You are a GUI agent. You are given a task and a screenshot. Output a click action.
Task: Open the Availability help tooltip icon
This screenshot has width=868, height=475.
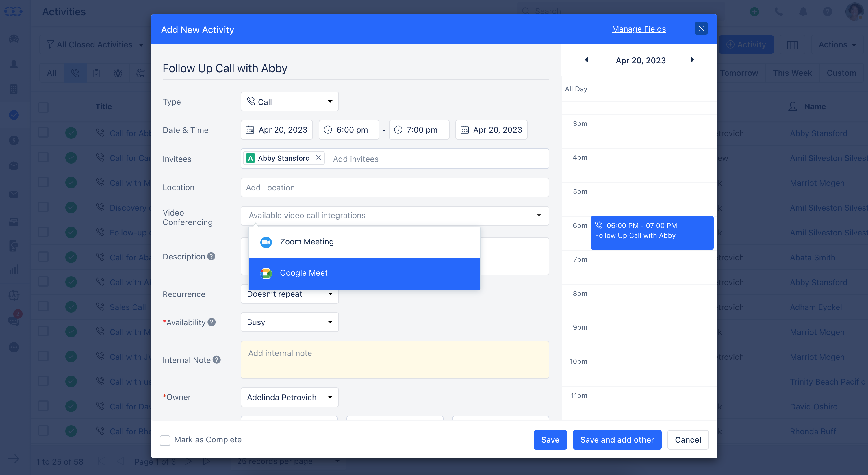point(212,322)
